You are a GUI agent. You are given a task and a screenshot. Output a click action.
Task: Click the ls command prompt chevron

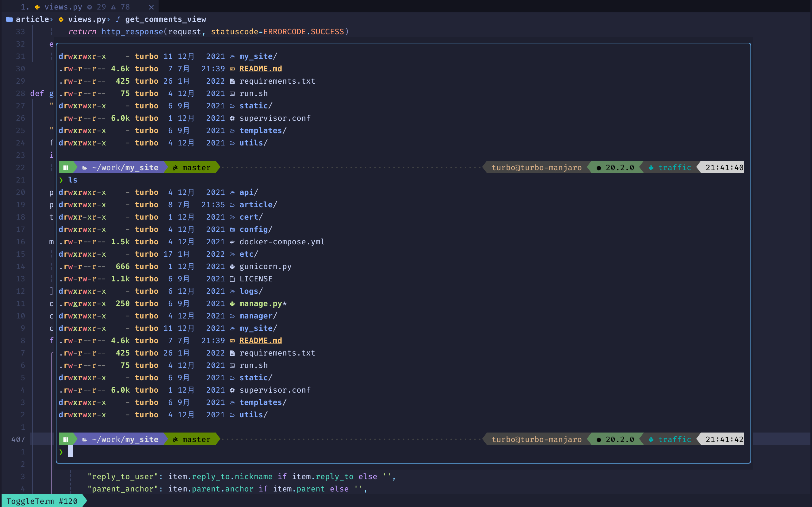[61, 180]
